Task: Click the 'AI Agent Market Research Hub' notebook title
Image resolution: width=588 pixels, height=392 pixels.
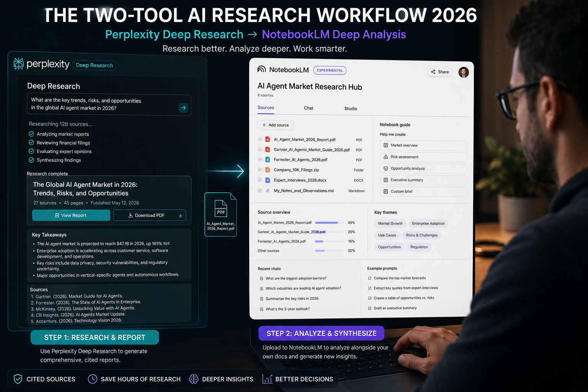Action: [x=310, y=87]
